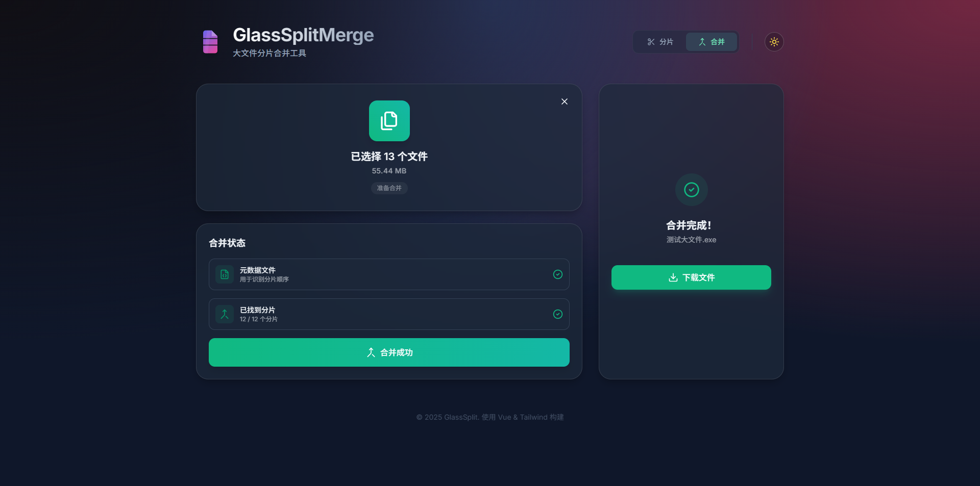Click the 已选择 13 个文件 heading
The image size is (980, 486).
pyautogui.click(x=389, y=157)
